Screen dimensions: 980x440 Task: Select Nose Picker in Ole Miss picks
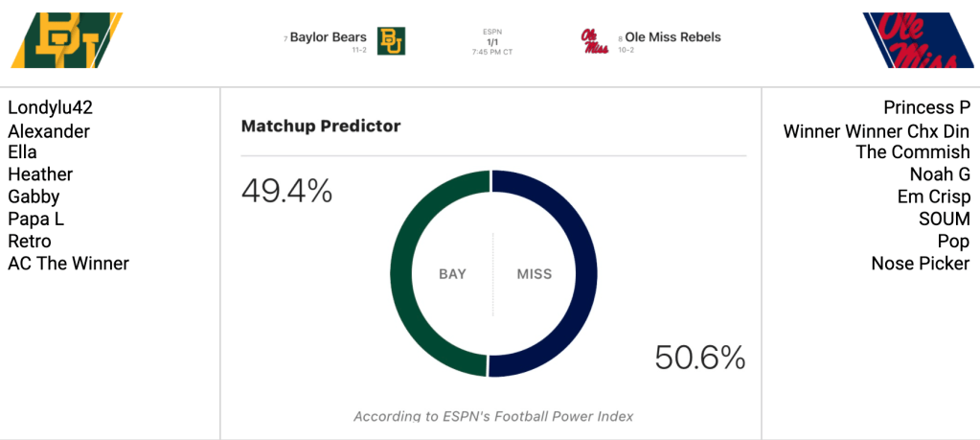[x=921, y=264]
